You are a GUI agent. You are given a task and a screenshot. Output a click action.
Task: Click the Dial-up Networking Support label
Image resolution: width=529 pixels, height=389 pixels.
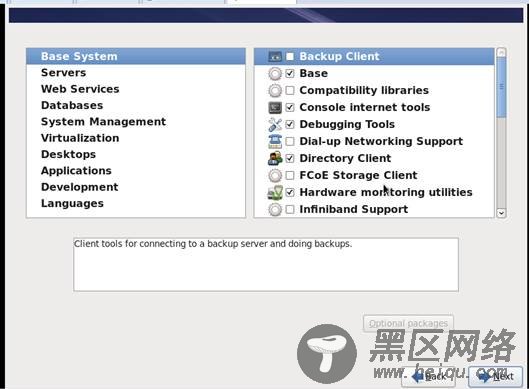381,141
